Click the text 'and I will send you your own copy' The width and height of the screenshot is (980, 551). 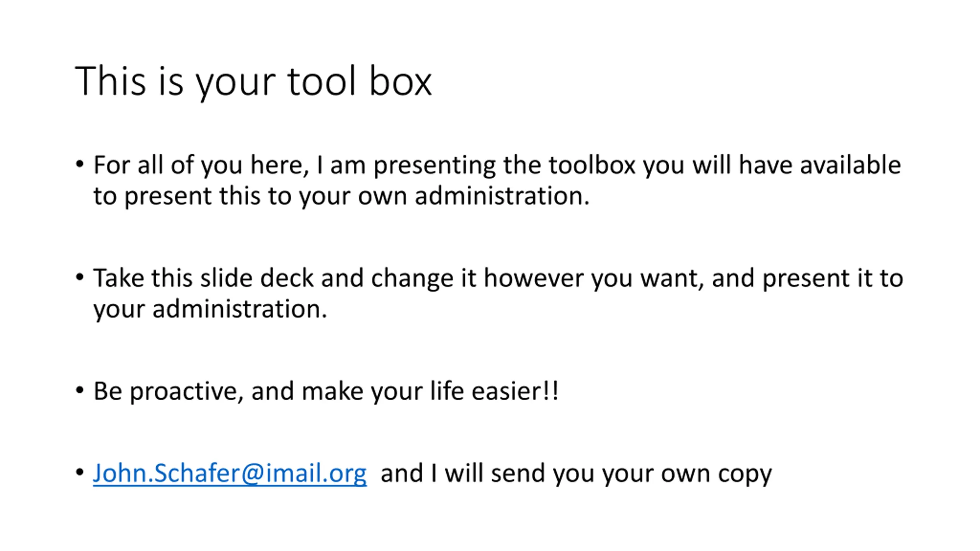click(576, 473)
